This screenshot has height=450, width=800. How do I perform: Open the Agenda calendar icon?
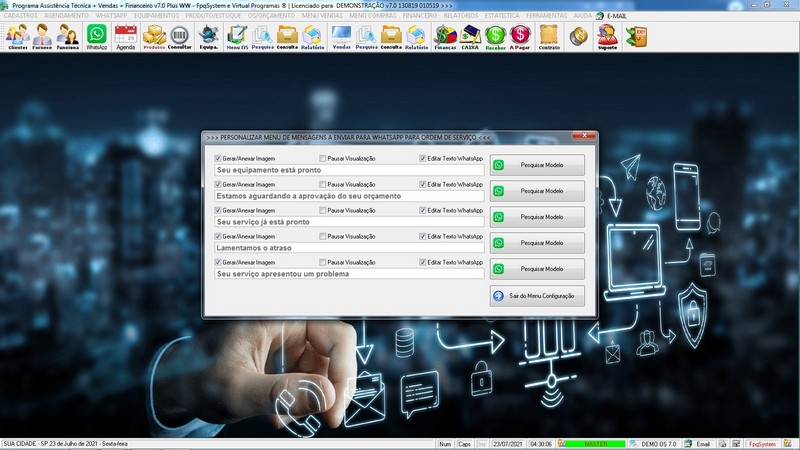click(x=126, y=37)
